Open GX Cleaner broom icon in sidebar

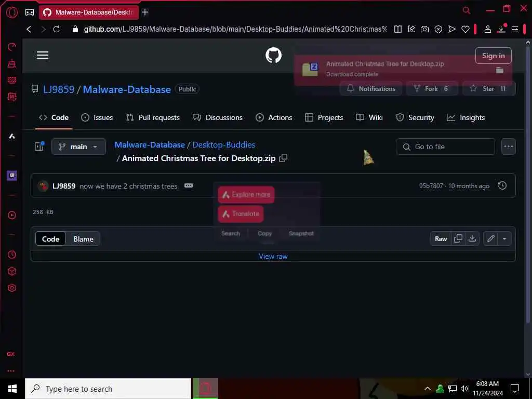coord(12,63)
